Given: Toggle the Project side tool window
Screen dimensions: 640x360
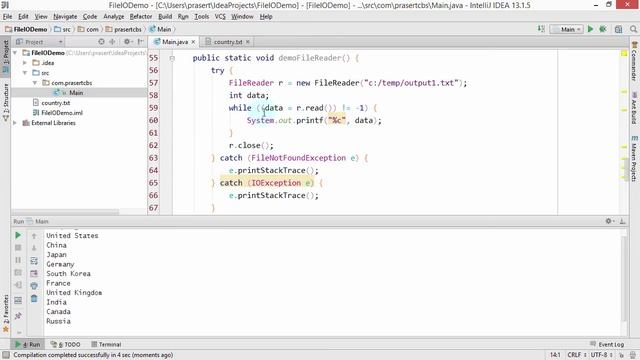Looking at the screenshot, I should pos(5,56).
